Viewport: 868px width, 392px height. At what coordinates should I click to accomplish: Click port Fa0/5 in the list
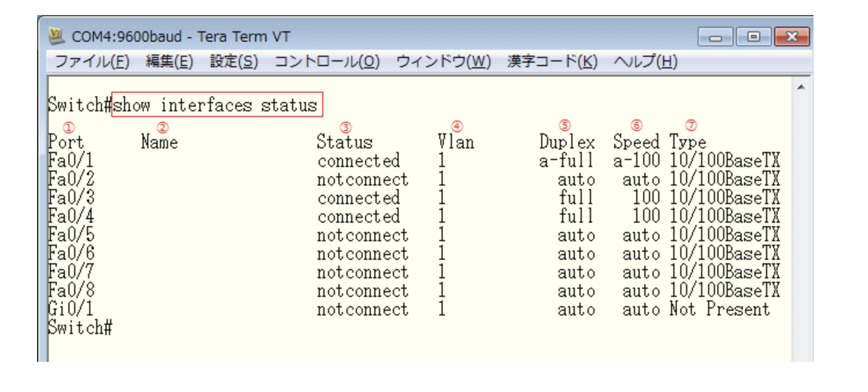click(71, 235)
